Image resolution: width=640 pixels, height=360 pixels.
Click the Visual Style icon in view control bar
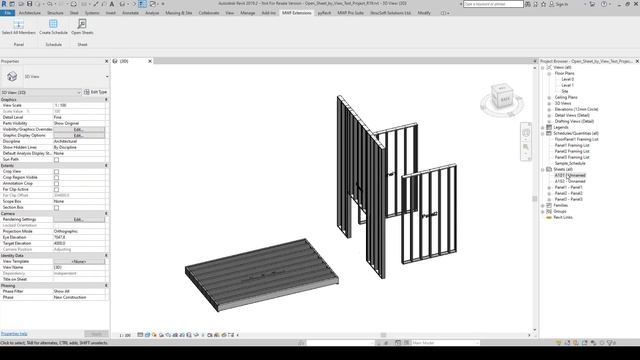(147, 335)
